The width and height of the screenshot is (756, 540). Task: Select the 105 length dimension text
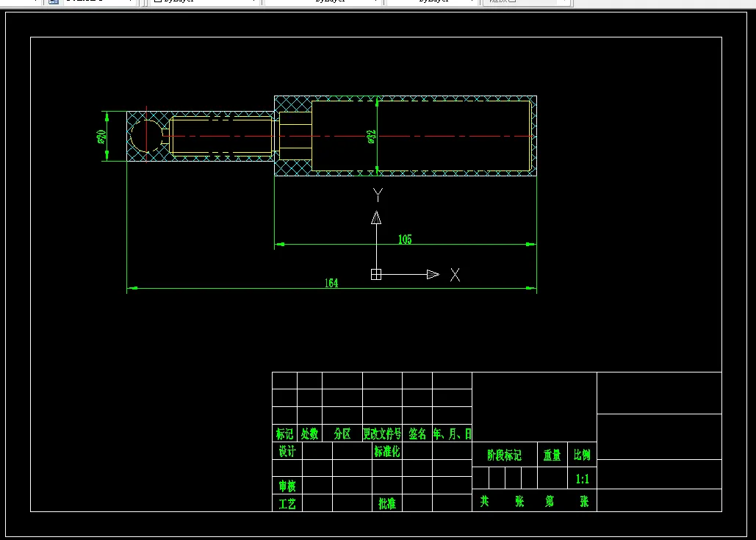(x=405, y=240)
